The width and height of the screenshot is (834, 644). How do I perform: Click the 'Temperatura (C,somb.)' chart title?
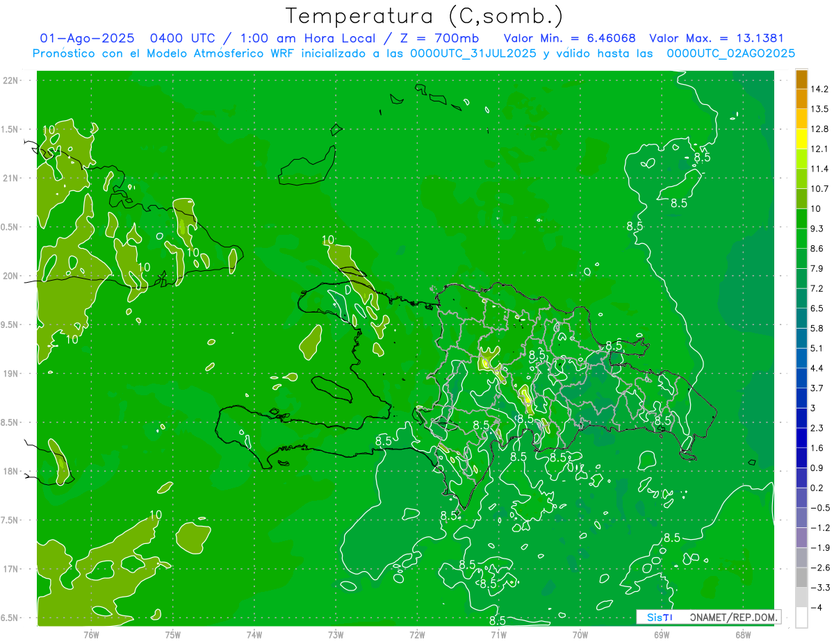tap(425, 16)
